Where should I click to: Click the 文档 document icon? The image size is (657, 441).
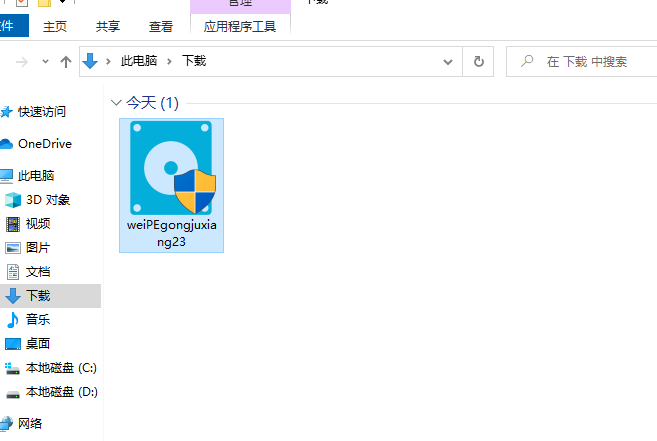coord(13,272)
